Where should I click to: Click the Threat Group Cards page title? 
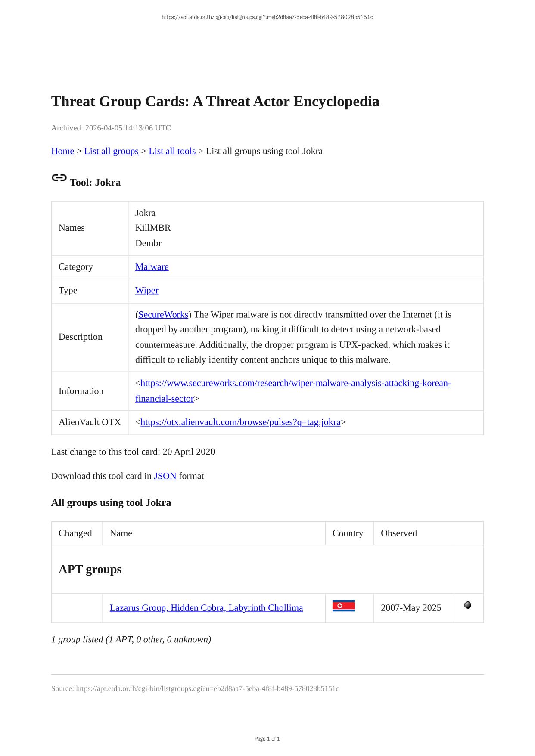pyautogui.click(x=215, y=102)
